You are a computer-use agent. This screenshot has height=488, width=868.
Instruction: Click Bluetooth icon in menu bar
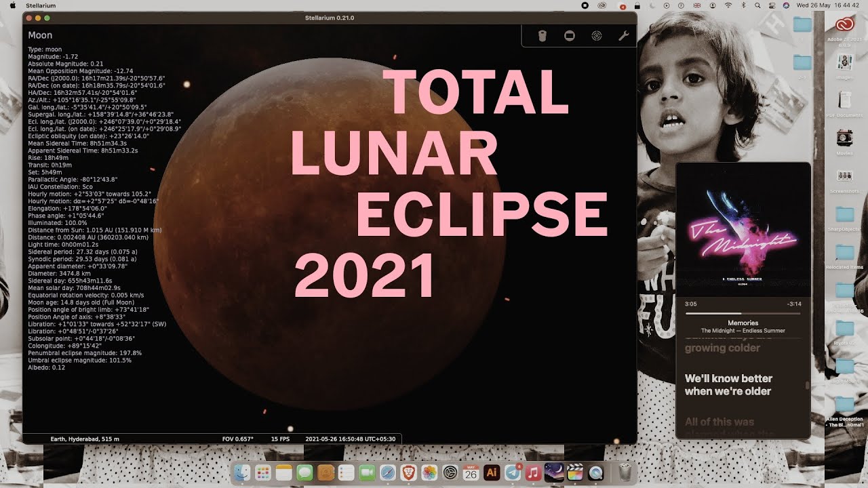tap(743, 5)
